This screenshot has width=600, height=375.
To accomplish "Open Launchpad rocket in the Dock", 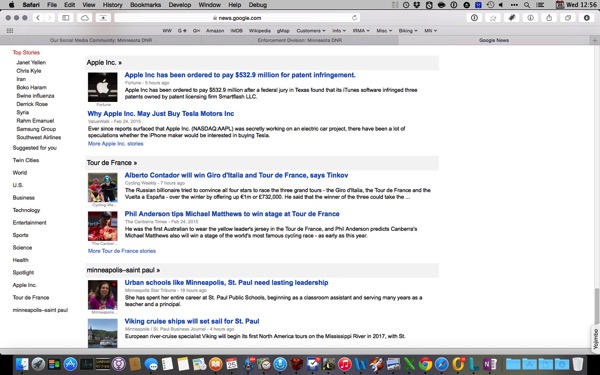I will [x=38, y=364].
